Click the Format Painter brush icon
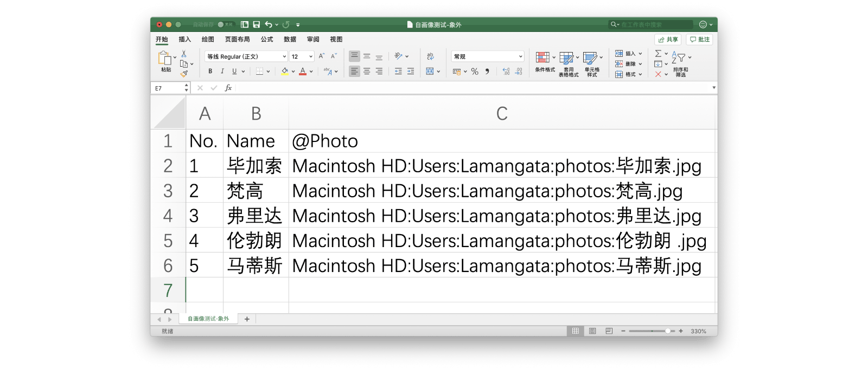 tap(184, 74)
